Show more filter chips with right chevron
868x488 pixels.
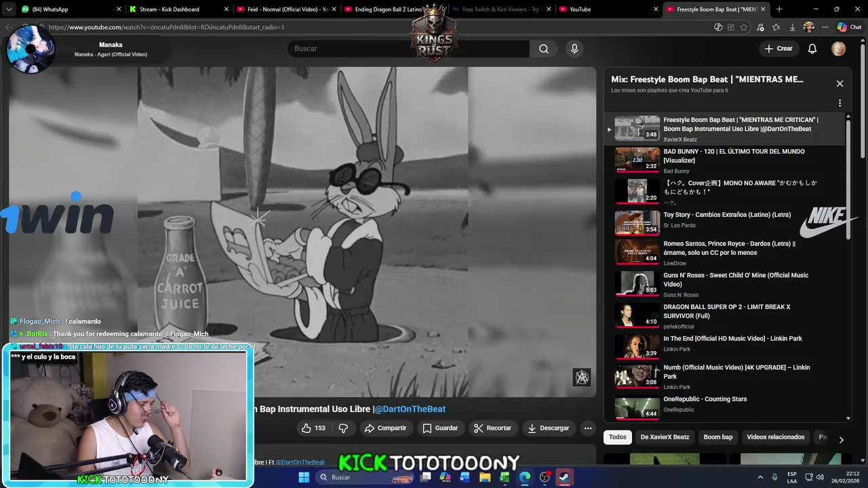(x=841, y=440)
